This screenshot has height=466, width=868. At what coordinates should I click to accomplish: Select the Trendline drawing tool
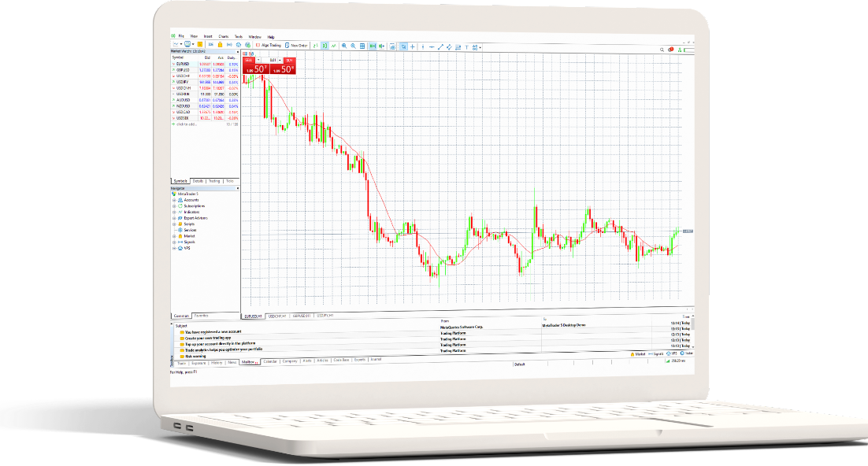click(x=440, y=46)
